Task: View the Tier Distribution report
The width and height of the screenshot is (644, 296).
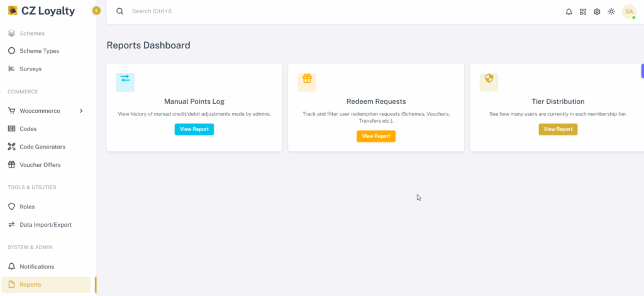Action: coord(558,129)
